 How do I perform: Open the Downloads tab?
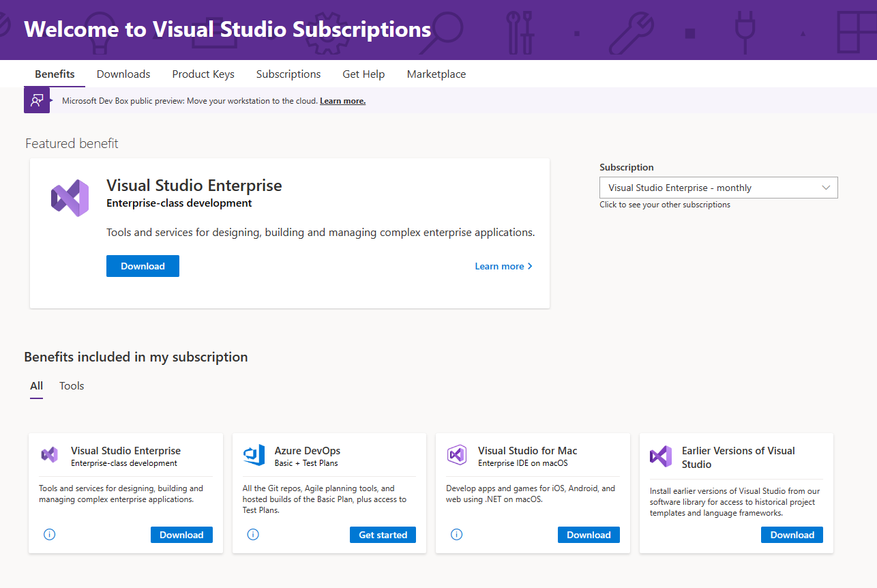[x=123, y=74]
